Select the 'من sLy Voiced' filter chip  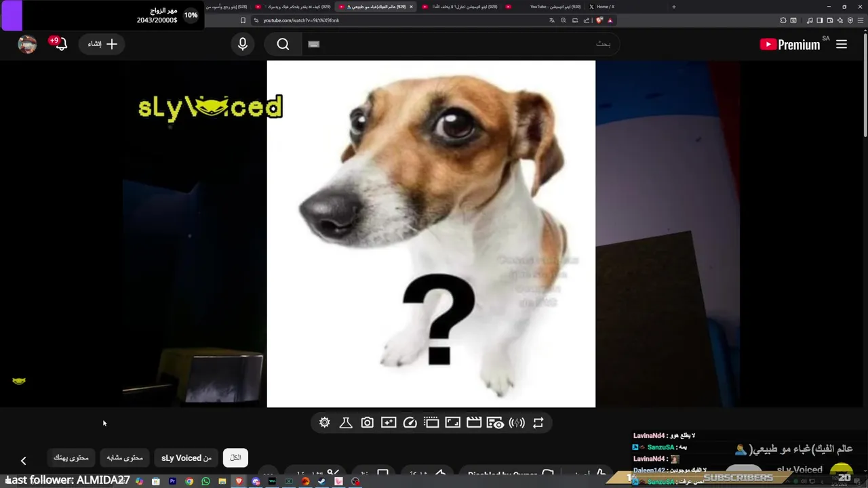click(186, 457)
